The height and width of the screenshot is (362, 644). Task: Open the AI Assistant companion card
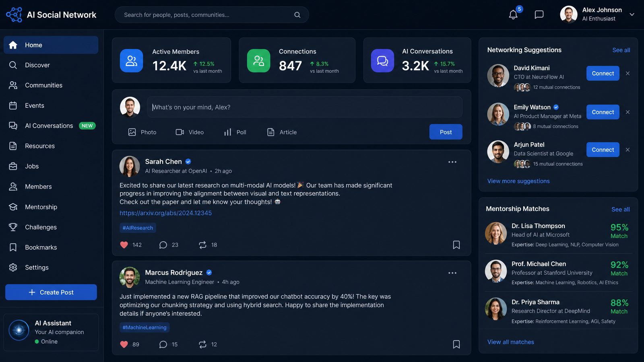pyautogui.click(x=51, y=332)
